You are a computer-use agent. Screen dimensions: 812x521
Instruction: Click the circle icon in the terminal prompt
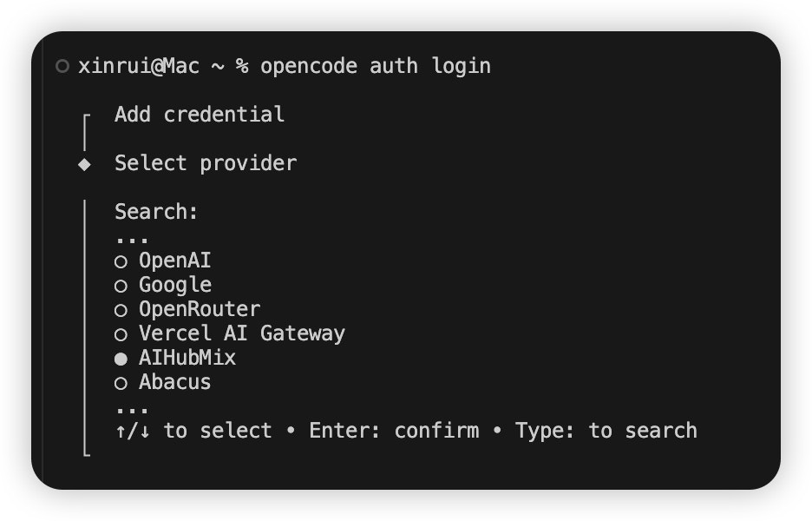pyautogui.click(x=60, y=64)
